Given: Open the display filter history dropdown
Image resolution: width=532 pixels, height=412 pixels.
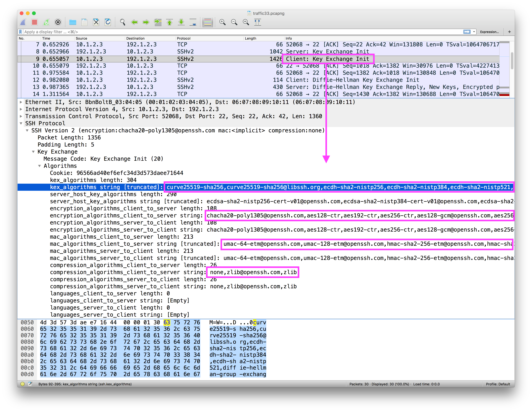Looking at the screenshot, I should point(474,32).
